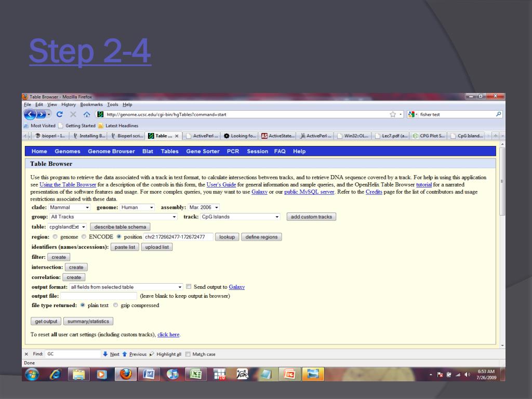Open the genome Human dropdown
Viewport: 532px width, 399px height.
click(137, 207)
